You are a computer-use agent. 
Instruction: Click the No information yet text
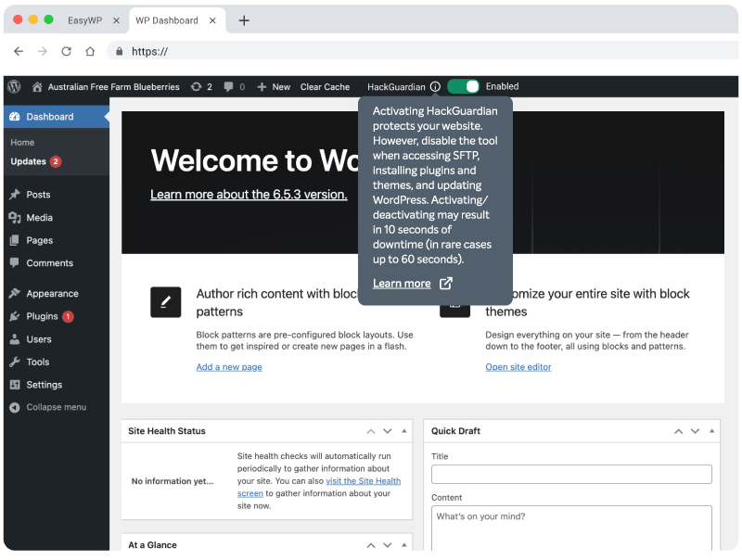pyautogui.click(x=173, y=481)
